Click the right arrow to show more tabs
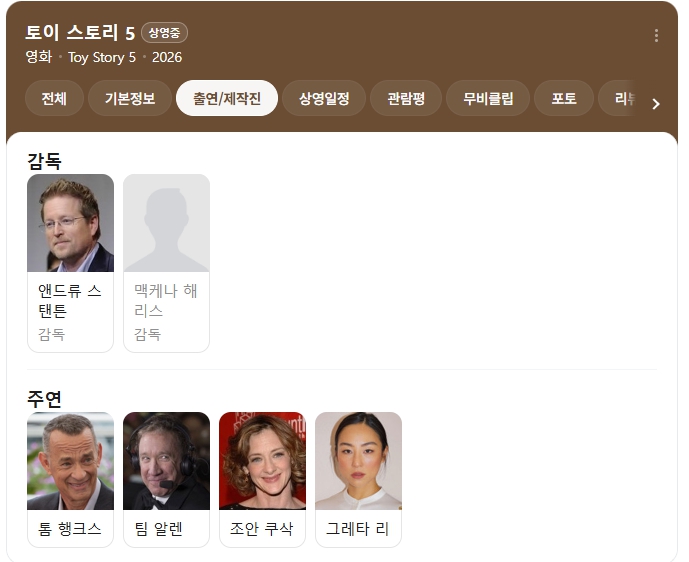Image resolution: width=689 pixels, height=562 pixels. pos(656,104)
